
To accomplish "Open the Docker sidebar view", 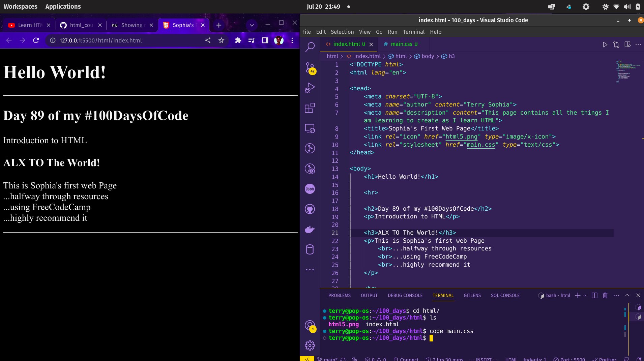I will 310,229.
